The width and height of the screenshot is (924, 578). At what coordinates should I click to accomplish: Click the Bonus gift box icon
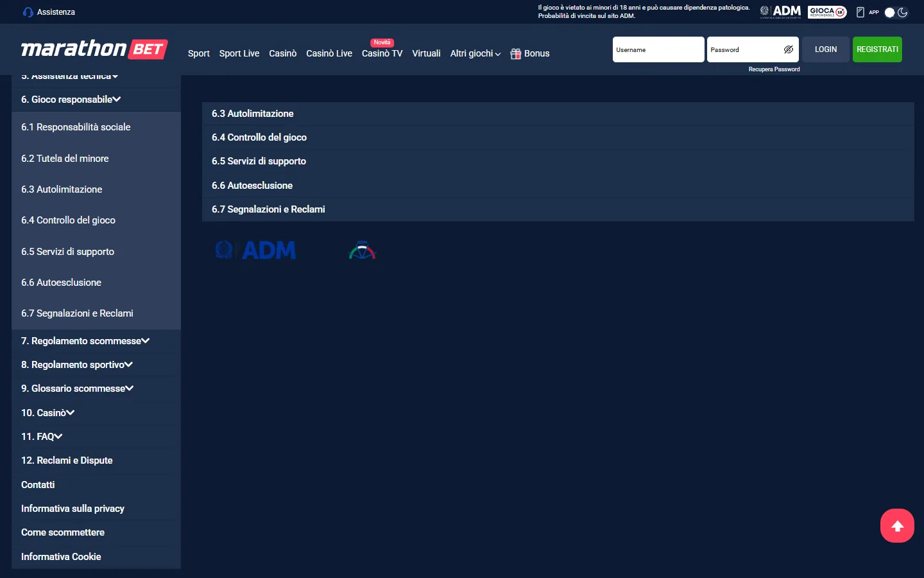[515, 53]
